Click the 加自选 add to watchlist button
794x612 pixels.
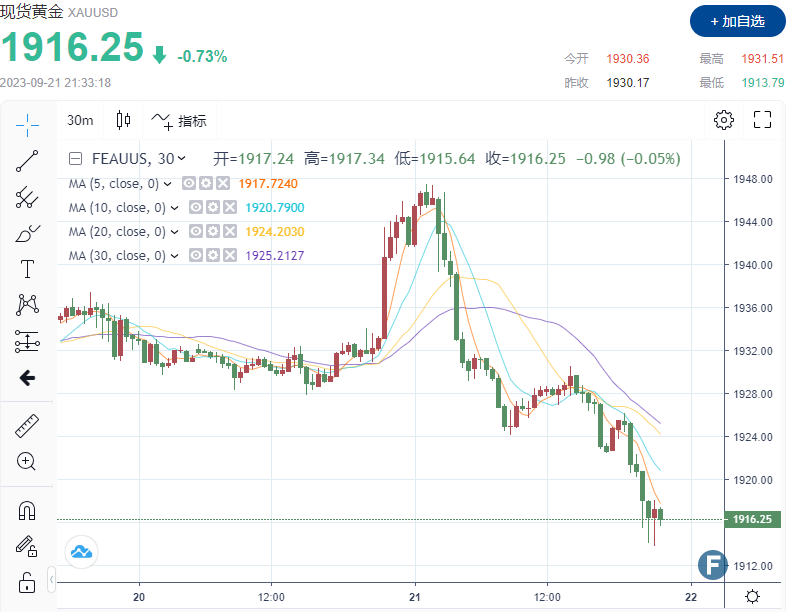click(x=735, y=21)
